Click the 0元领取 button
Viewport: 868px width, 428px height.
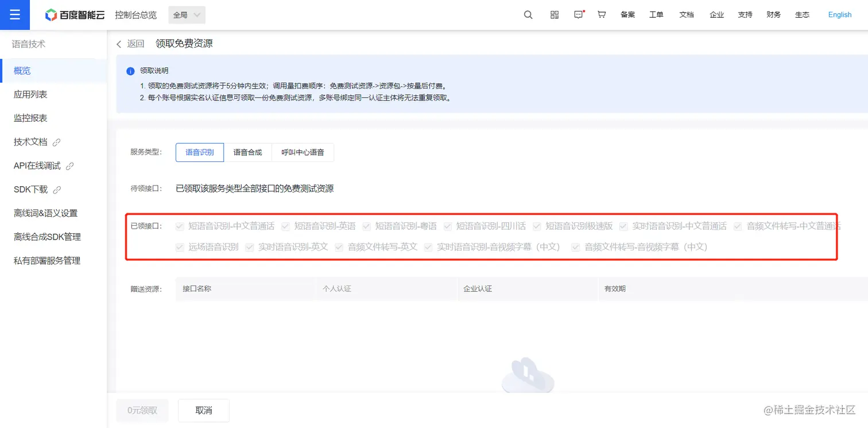click(142, 410)
